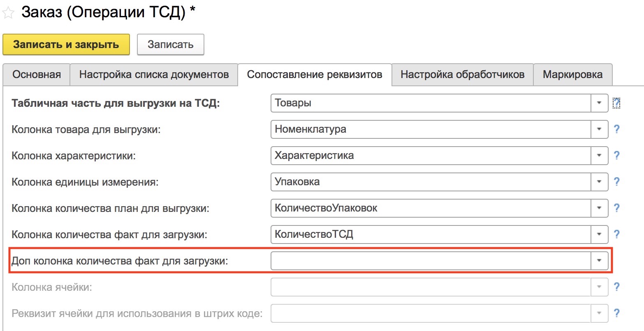
Task: Click the label 'Колонка товара для выгрузки:'
Action: pyautogui.click(x=86, y=129)
